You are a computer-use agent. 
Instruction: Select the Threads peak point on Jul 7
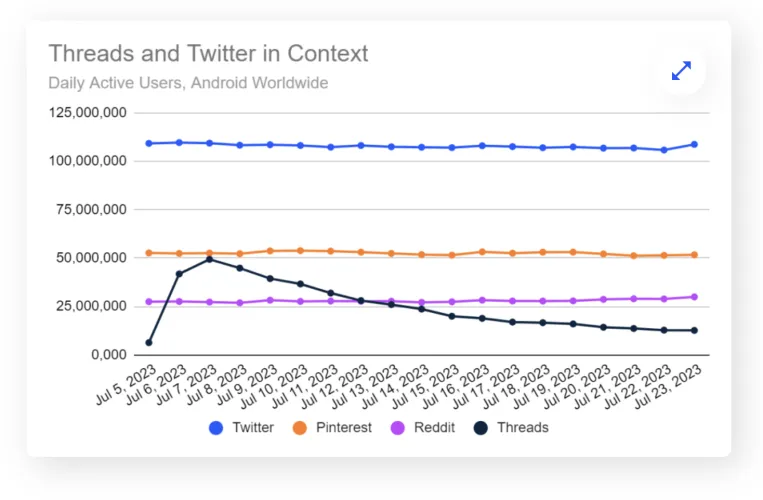[209, 259]
